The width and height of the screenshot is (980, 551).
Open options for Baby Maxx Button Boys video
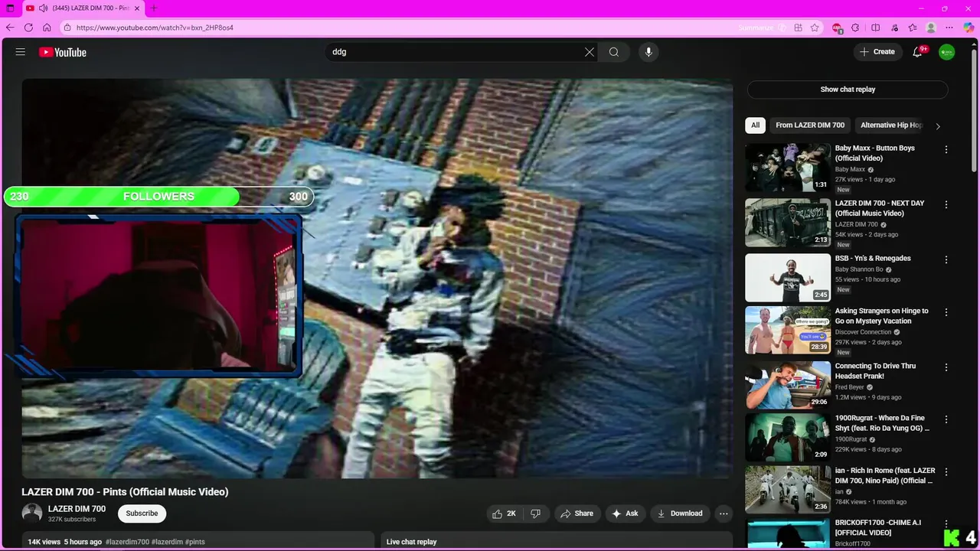(x=946, y=150)
